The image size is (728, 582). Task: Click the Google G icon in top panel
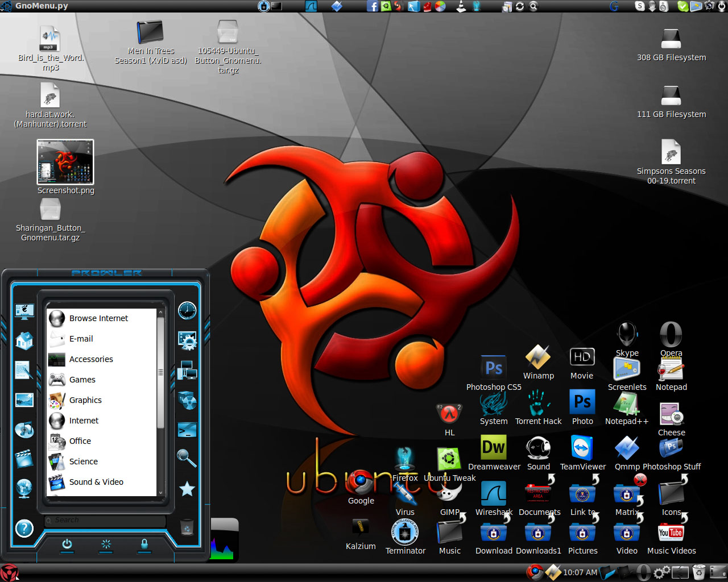614,6
